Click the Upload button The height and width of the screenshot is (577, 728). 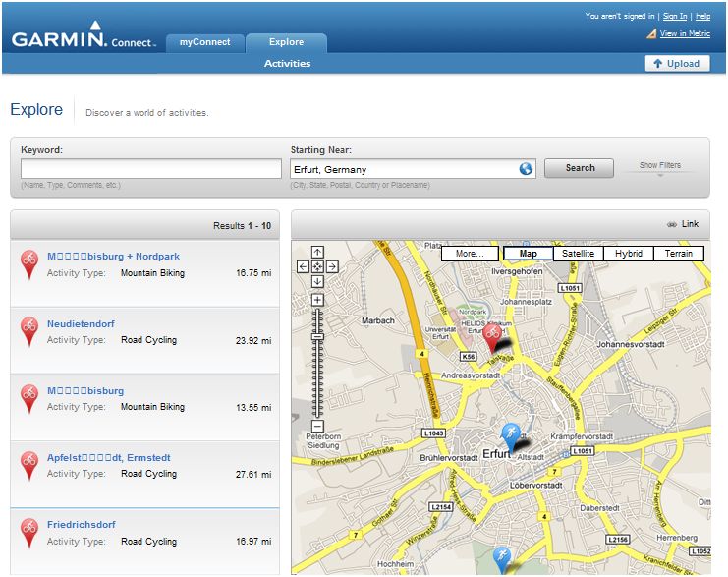[x=678, y=63]
